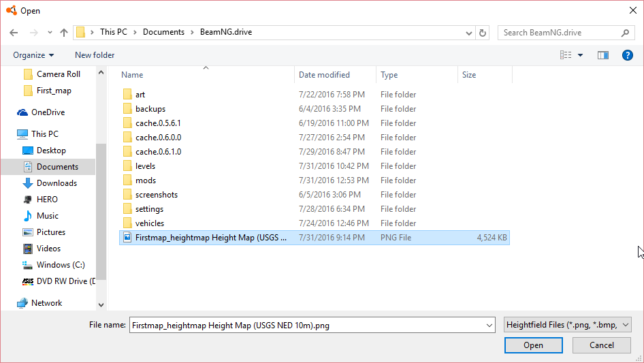The width and height of the screenshot is (644, 363).
Task: Open the Heightfield Files type dropdown
Action: click(x=568, y=325)
